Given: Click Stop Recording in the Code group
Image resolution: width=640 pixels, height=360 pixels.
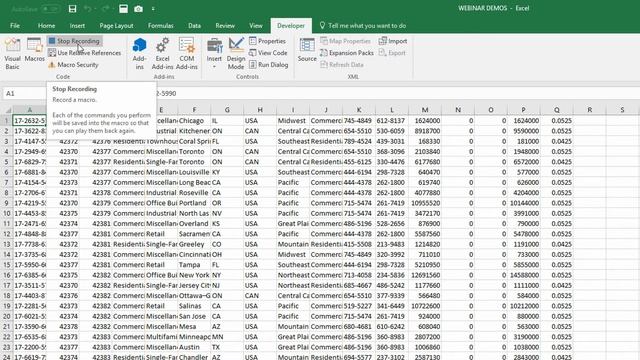Looking at the screenshot, I should pos(74,41).
